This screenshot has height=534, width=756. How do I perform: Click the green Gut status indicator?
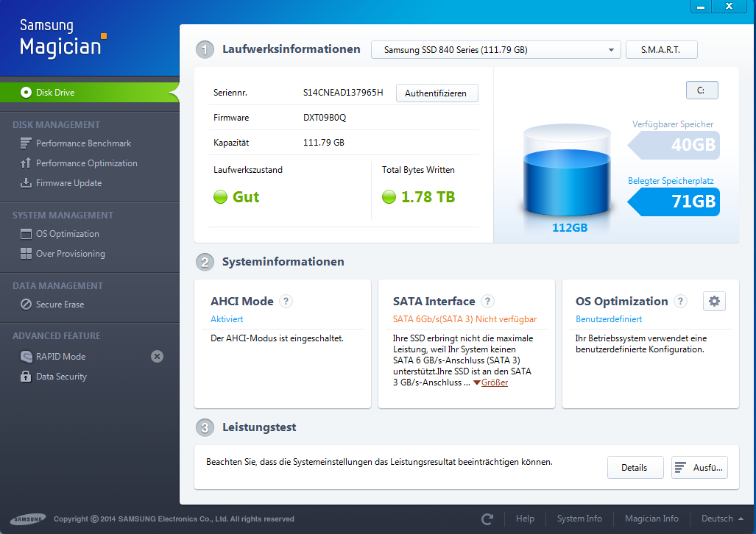tap(220, 196)
